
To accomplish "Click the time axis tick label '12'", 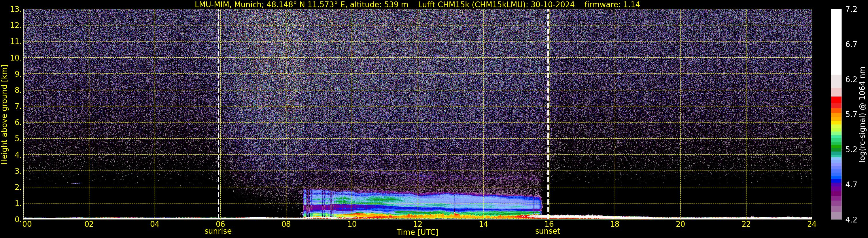I will 417,224.
